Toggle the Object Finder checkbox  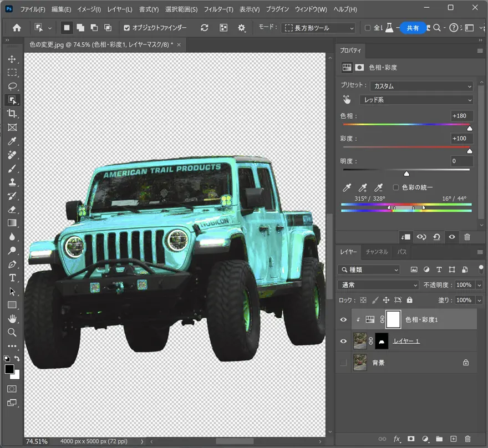click(x=126, y=28)
